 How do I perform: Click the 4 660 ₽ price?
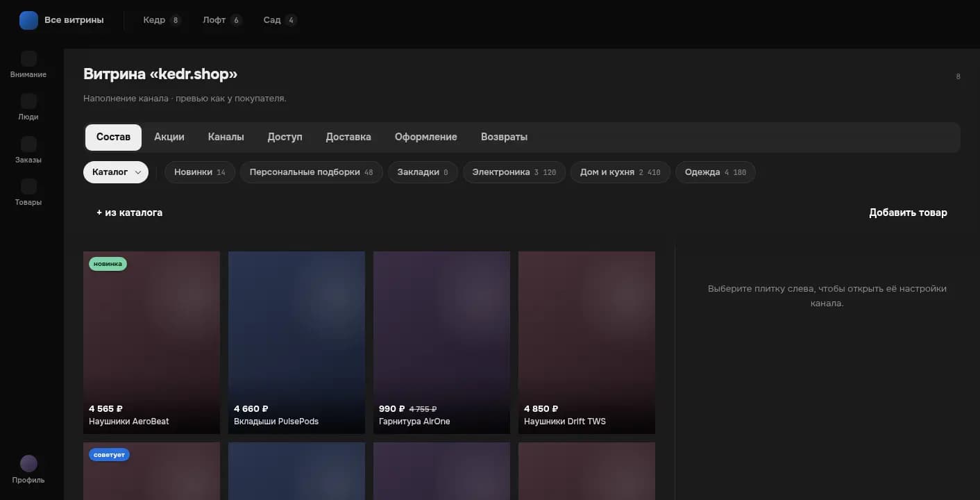click(x=251, y=409)
